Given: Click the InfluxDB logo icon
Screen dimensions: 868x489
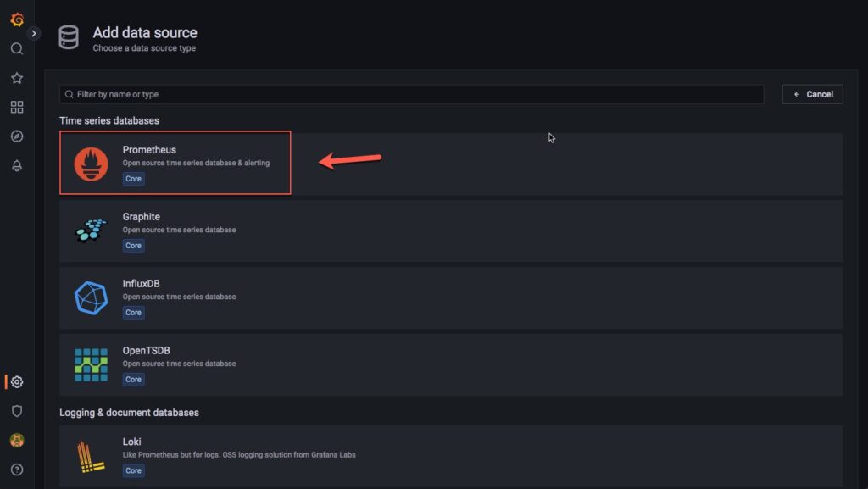Looking at the screenshot, I should [x=92, y=297].
